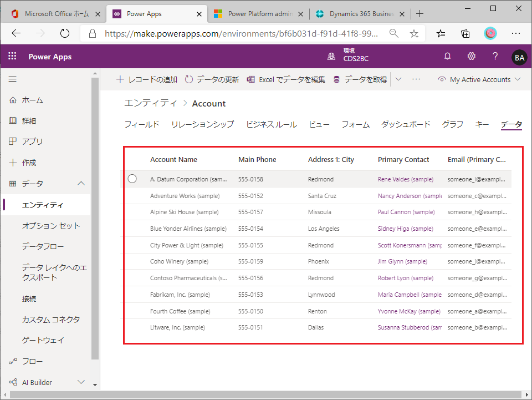This screenshot has width=532, height=400.
Task: Sort by the Main Phone column header
Action: [x=257, y=160]
